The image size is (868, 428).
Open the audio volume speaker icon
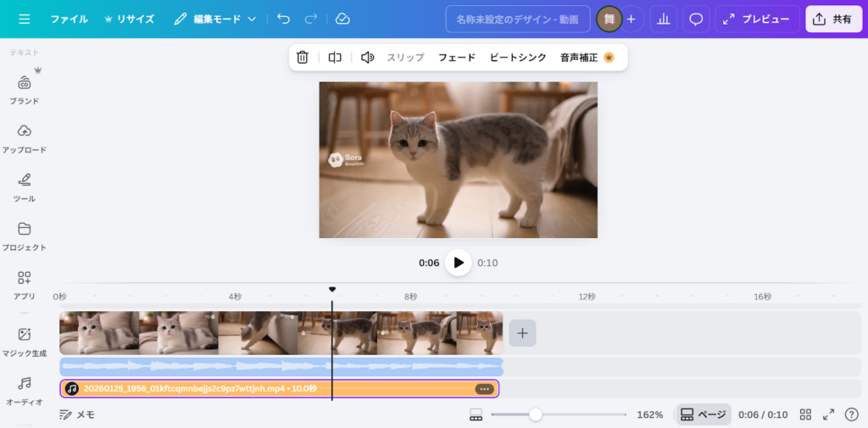click(368, 57)
